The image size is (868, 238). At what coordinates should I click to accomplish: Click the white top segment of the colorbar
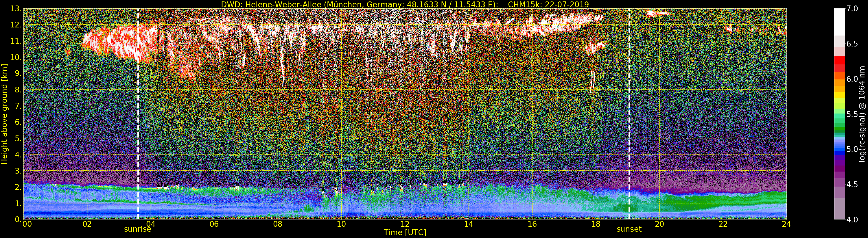[x=839, y=22]
